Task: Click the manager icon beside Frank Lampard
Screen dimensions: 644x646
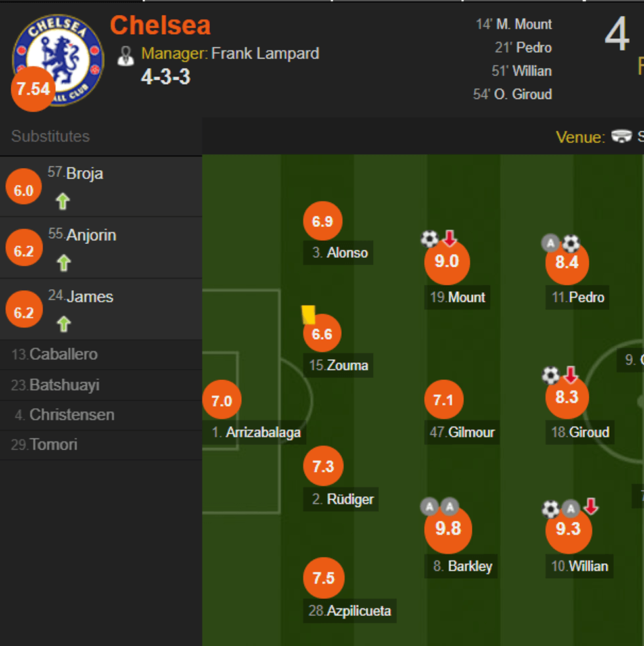Action: (x=126, y=55)
